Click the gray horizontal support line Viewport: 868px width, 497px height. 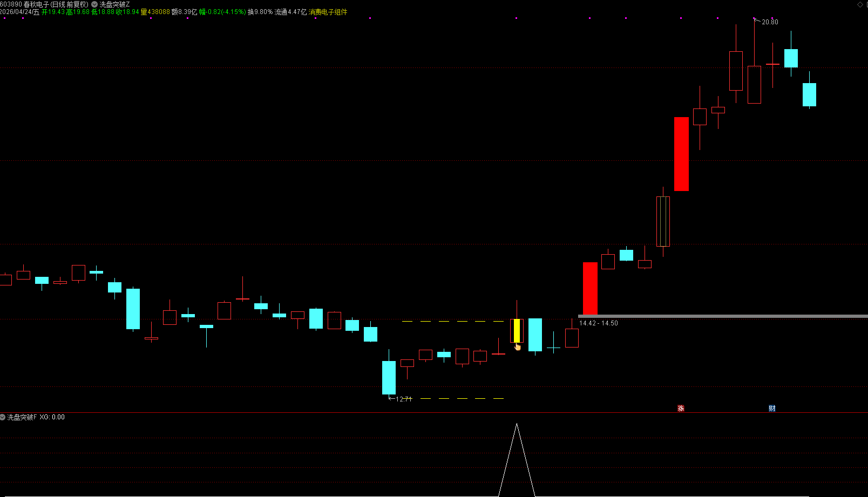click(723, 316)
